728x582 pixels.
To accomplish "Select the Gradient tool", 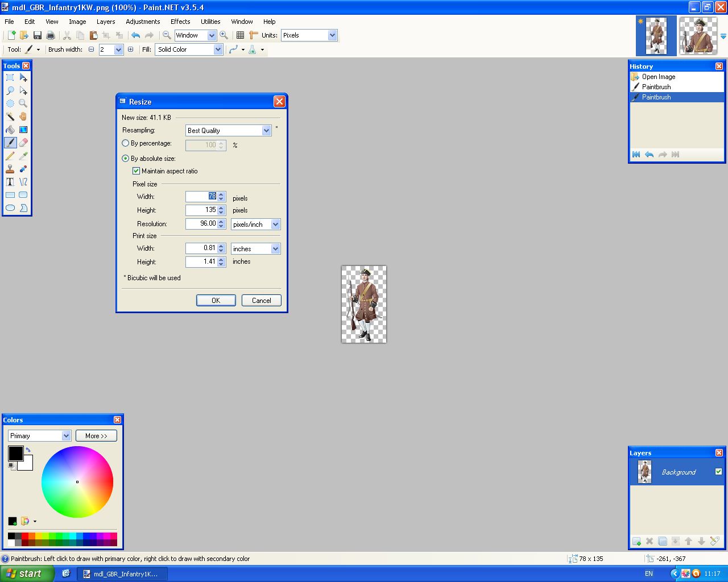I will pos(23,130).
